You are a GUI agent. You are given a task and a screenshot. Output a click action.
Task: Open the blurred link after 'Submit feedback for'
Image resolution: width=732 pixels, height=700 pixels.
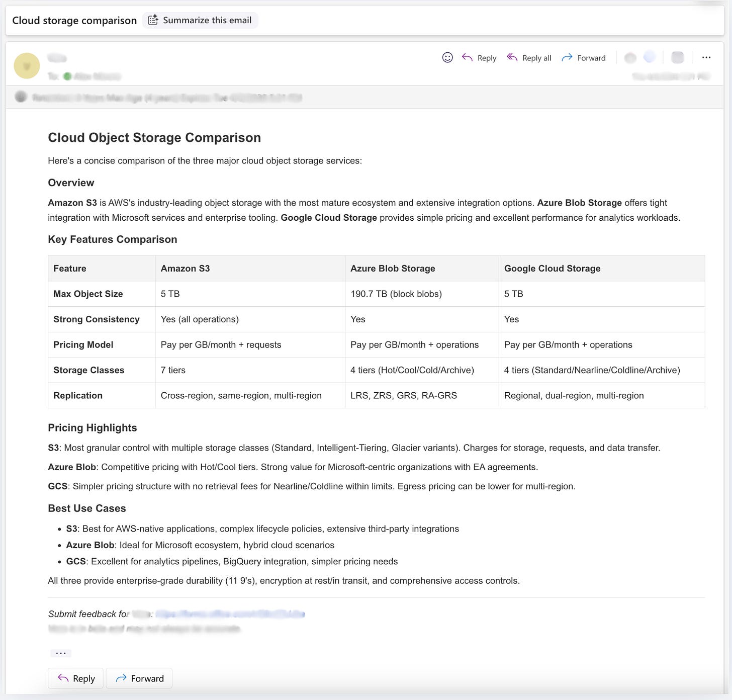(230, 614)
